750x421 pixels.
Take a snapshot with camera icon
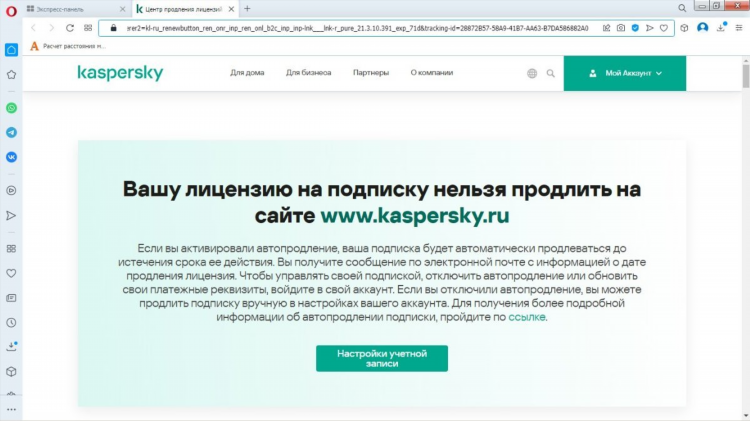tap(621, 28)
